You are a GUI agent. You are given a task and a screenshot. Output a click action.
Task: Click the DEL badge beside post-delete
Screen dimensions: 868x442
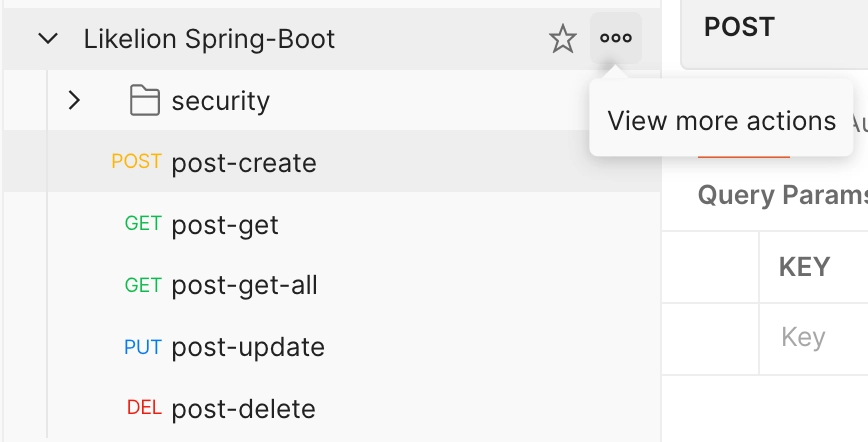tap(144, 408)
